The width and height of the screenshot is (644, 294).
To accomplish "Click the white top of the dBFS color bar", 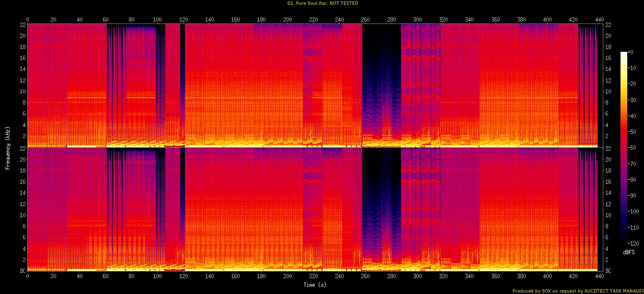I will point(623,54).
